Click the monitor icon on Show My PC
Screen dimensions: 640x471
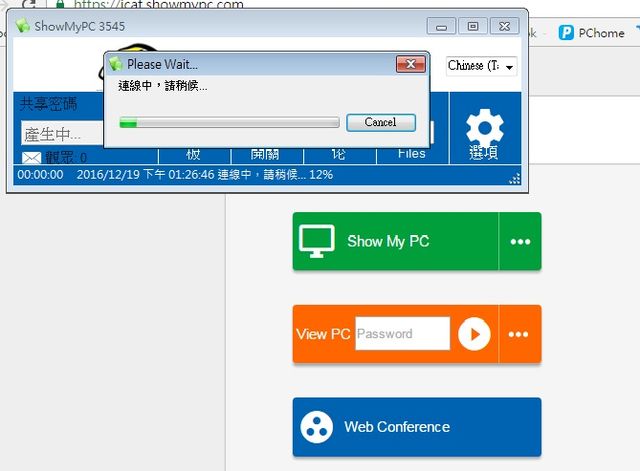pyautogui.click(x=317, y=241)
